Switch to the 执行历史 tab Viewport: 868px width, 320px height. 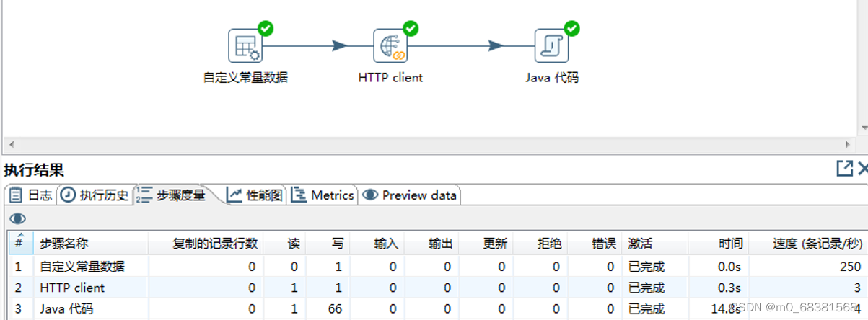tap(95, 195)
